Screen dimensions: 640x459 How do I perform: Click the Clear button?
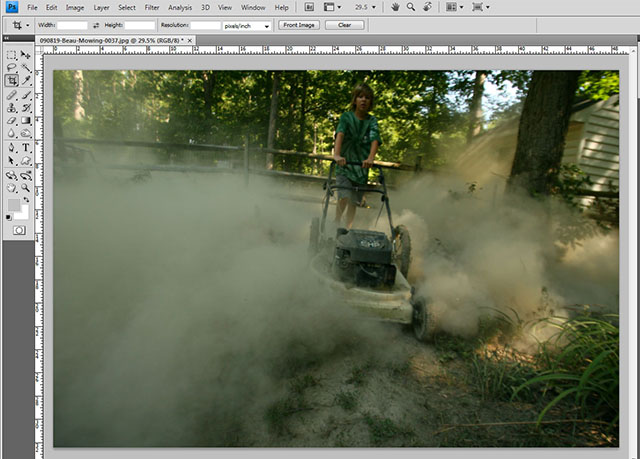pyautogui.click(x=344, y=25)
